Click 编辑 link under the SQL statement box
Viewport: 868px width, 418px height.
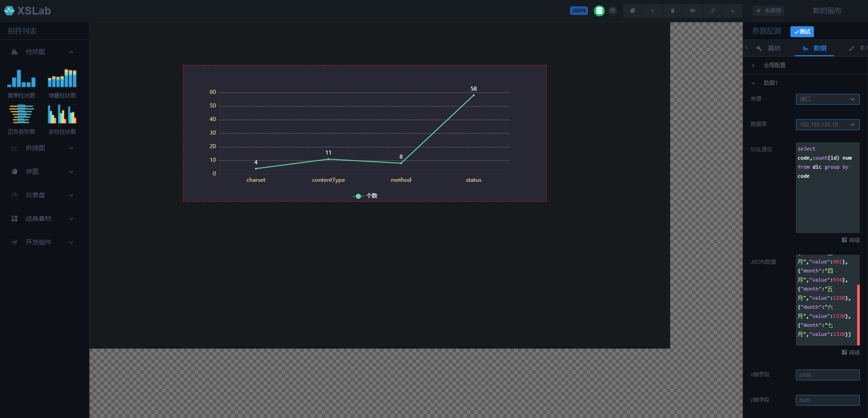851,240
